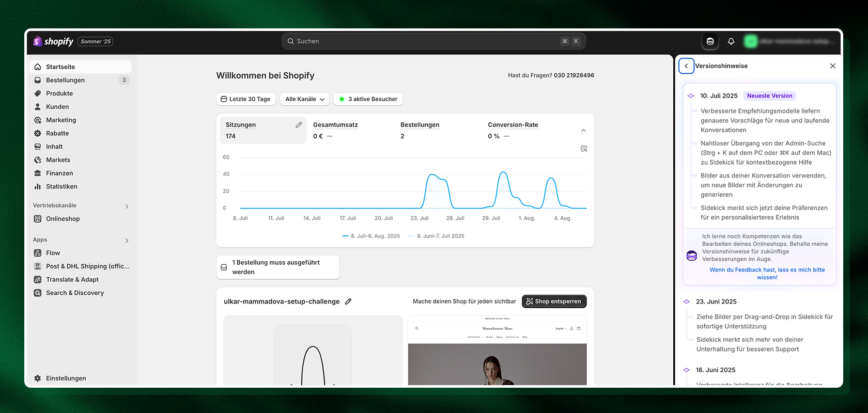Select the Conversion-Rate metric
The image size is (868, 413).
point(525,131)
